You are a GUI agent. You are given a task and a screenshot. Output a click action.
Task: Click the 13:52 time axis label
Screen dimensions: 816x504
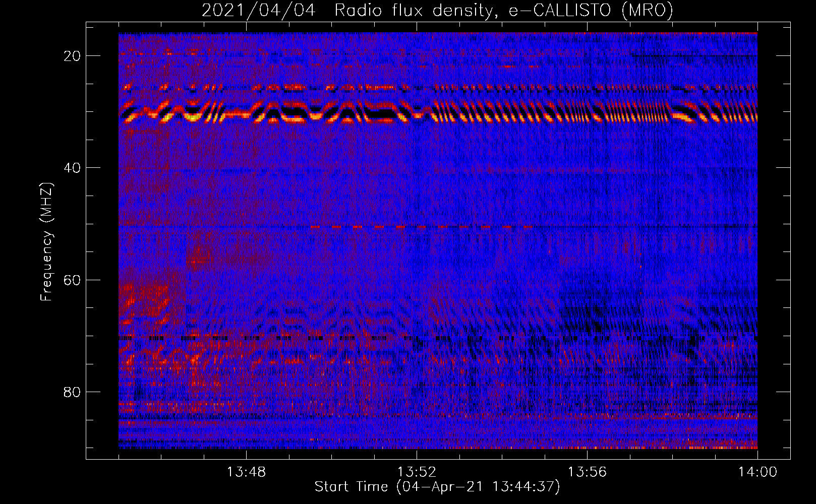click(417, 472)
